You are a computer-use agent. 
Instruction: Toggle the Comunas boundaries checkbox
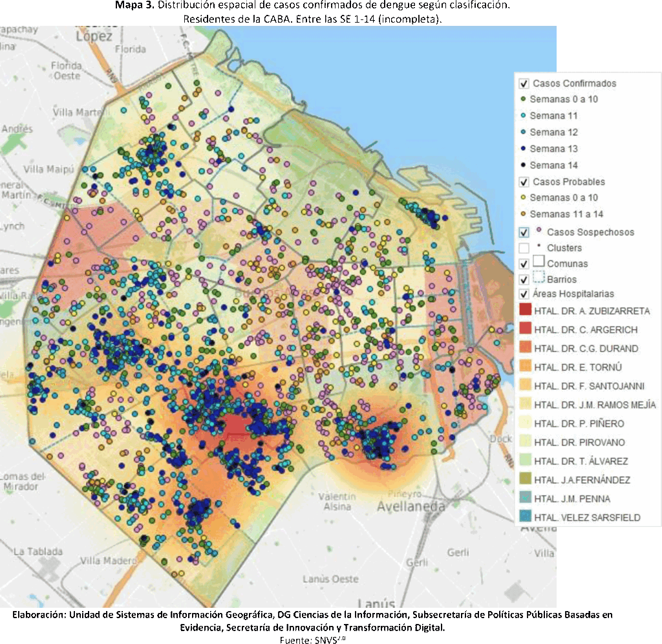tap(524, 264)
